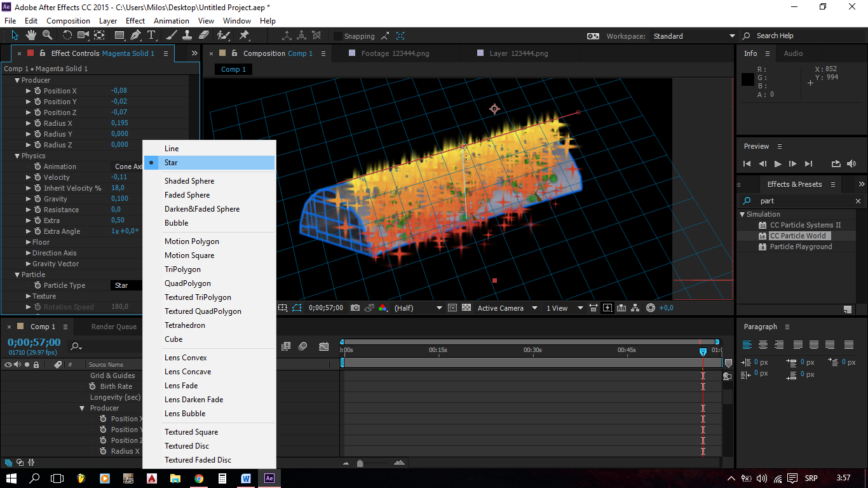Click the Take Snapshot camera icon

355,308
